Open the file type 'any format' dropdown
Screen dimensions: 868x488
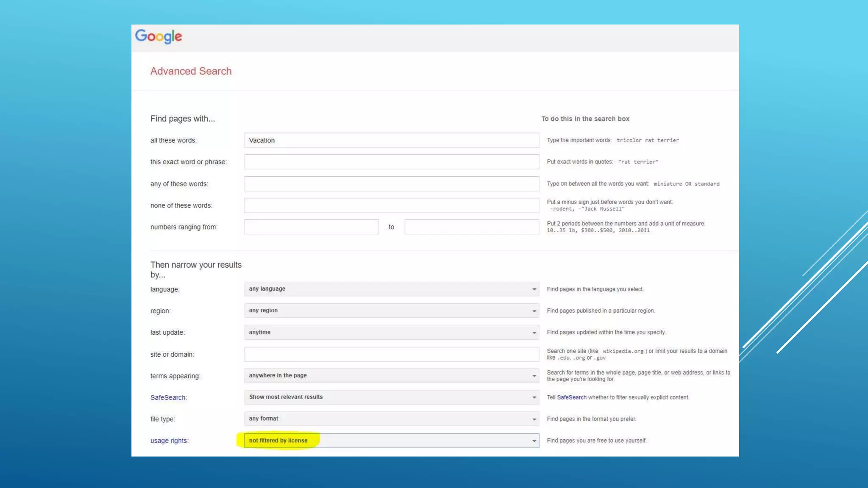click(391, 419)
